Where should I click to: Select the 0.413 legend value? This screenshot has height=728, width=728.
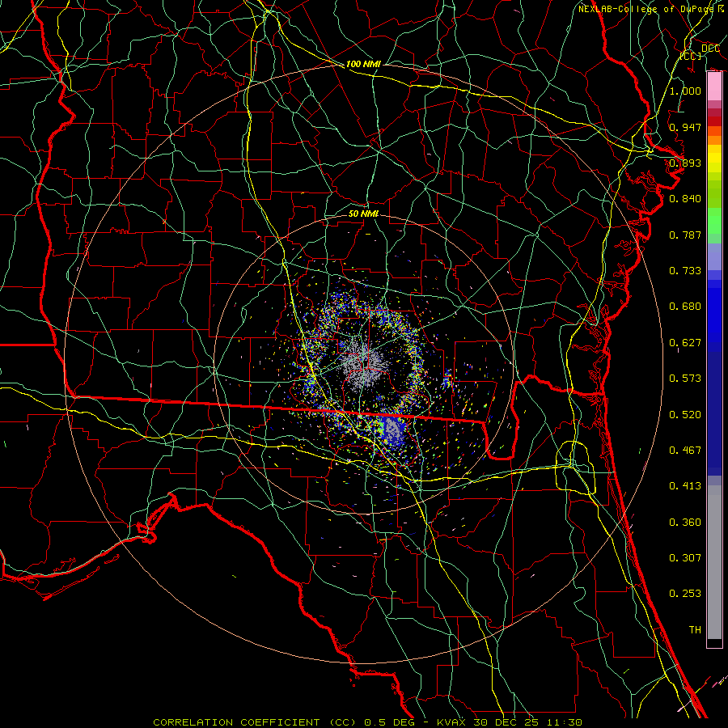coord(685,486)
